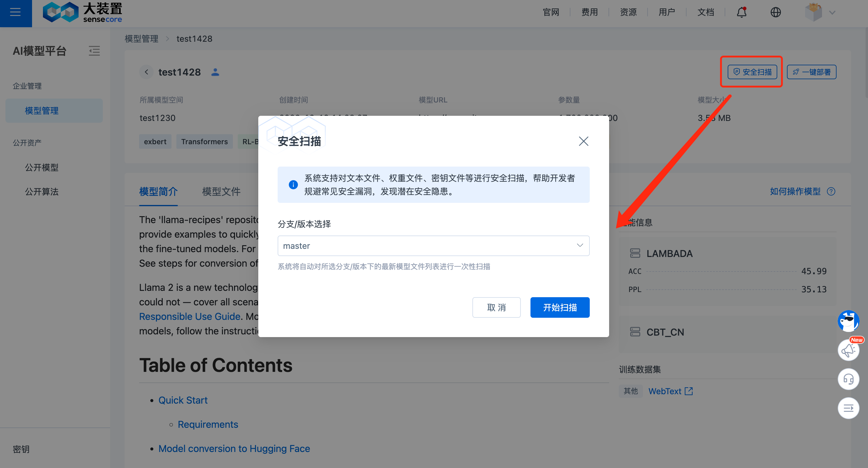
Task: Open the customer support headset icon
Action: tap(848, 379)
